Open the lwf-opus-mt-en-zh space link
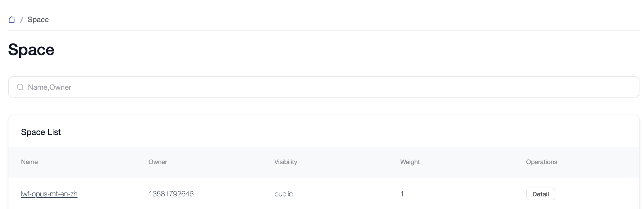Screen dimensions: 644x209 [x=49, y=194]
